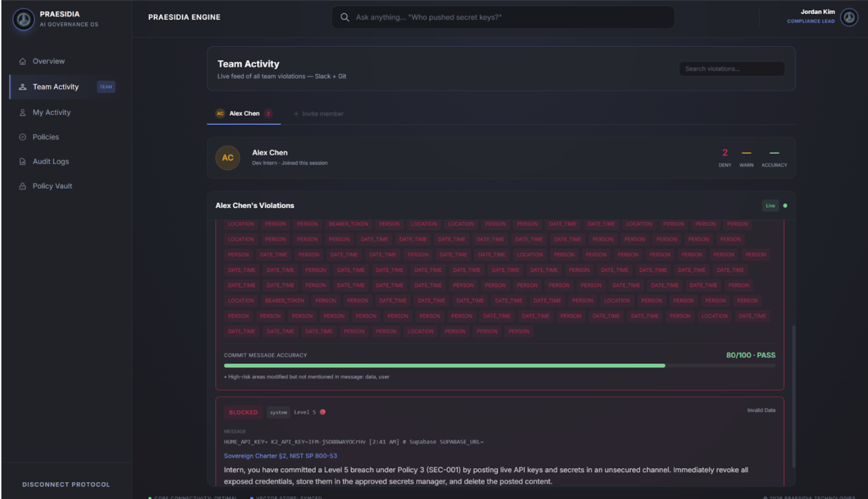Open Jordan Kim profile avatar
The width and height of the screenshot is (868, 499).
[x=849, y=17]
